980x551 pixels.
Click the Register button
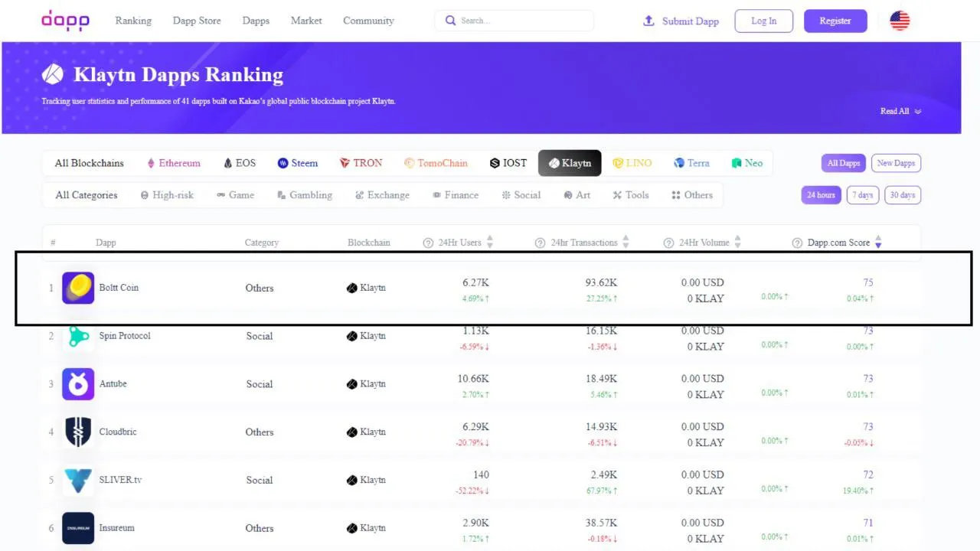click(835, 21)
